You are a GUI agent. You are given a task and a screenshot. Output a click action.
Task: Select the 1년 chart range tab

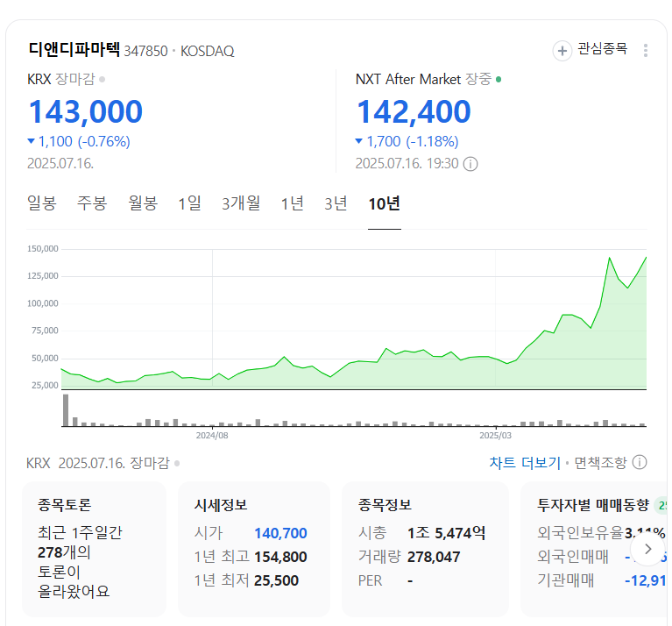(293, 203)
